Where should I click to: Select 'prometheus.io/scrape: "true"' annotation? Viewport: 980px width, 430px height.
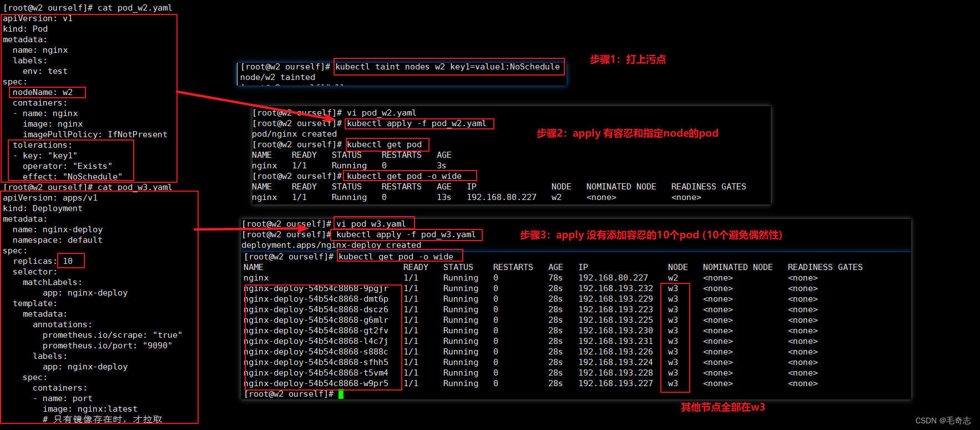pos(113,335)
